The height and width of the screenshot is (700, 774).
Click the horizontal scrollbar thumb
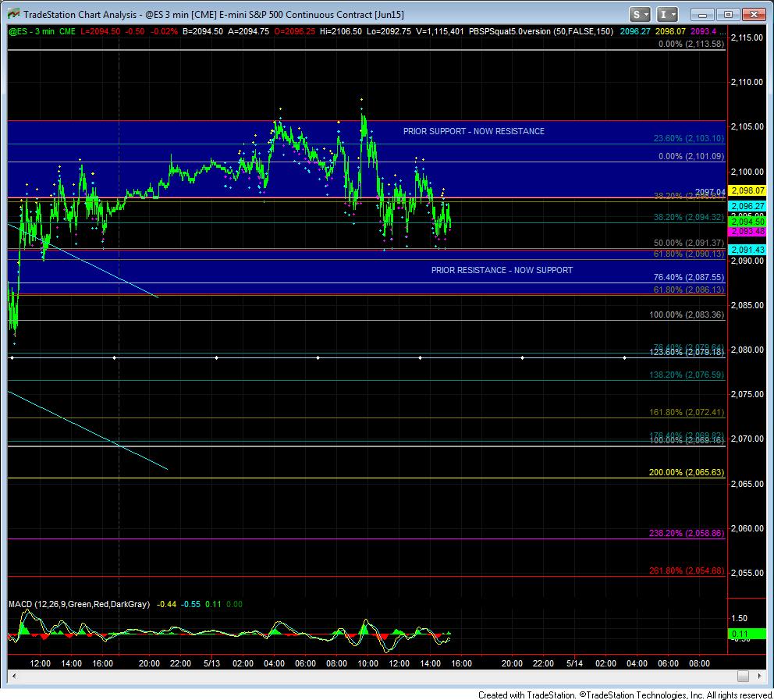743,676
